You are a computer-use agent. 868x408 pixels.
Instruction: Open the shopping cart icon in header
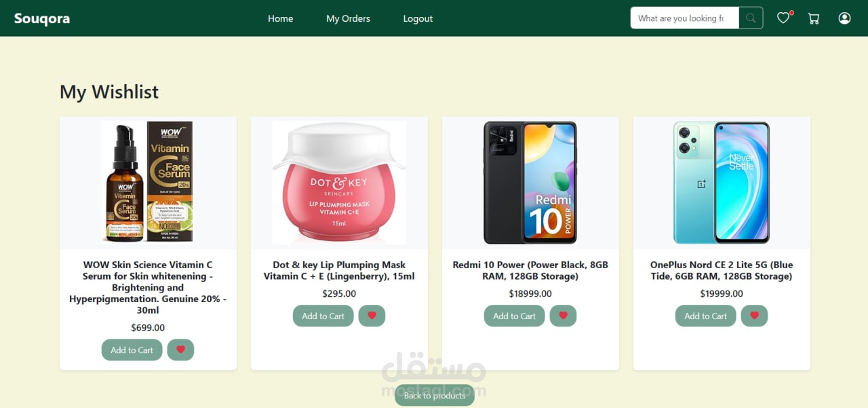(x=814, y=18)
